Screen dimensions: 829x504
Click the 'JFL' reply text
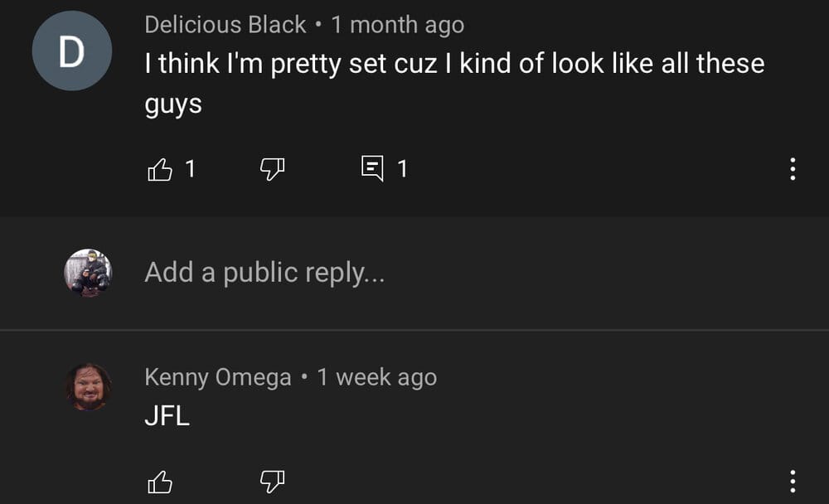[167, 415]
